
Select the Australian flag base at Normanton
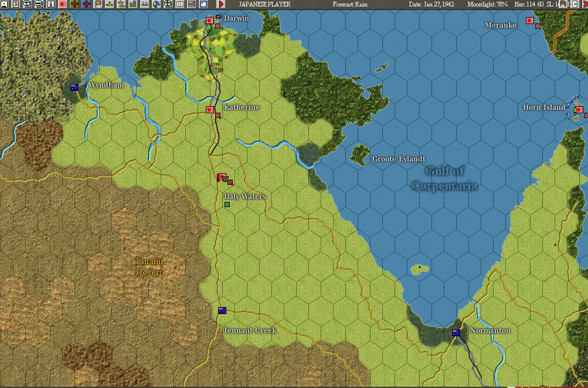[x=456, y=333]
